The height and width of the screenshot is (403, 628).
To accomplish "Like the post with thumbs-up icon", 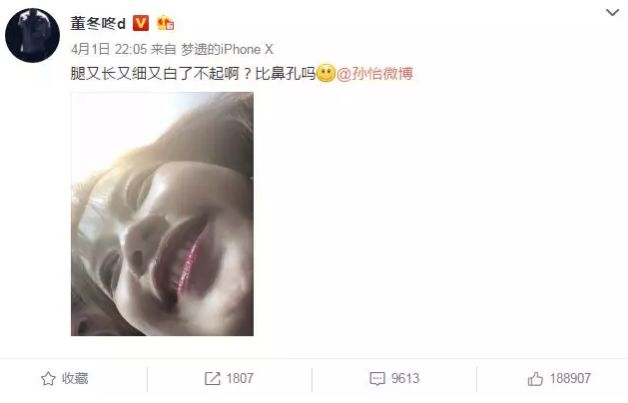I will click(x=535, y=379).
